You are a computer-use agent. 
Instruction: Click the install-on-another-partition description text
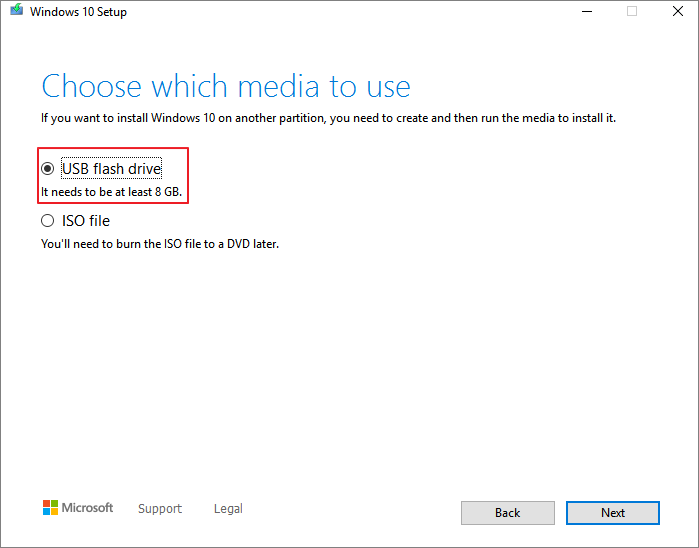click(x=328, y=118)
